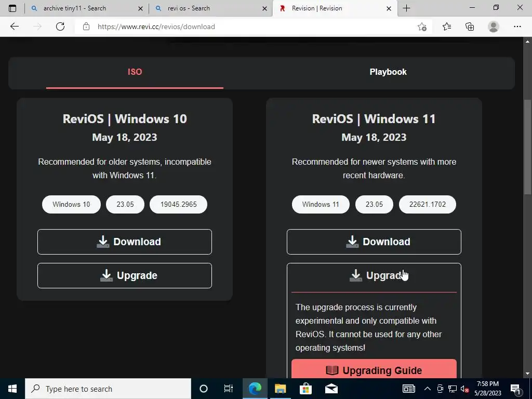The width and height of the screenshot is (532, 399).
Task: Click the lock icon in address bar
Action: point(86,26)
